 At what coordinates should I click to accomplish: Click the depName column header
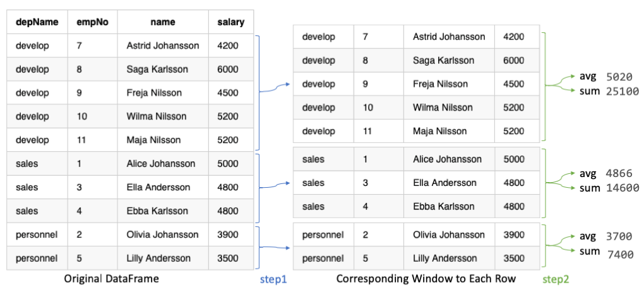pyautogui.click(x=37, y=22)
